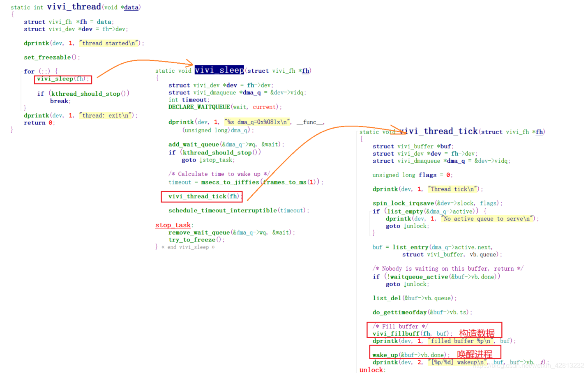Click the vivi_thread_tick(fh) call in vivi_sleep
Screen dimensions: 588x373
204,196
